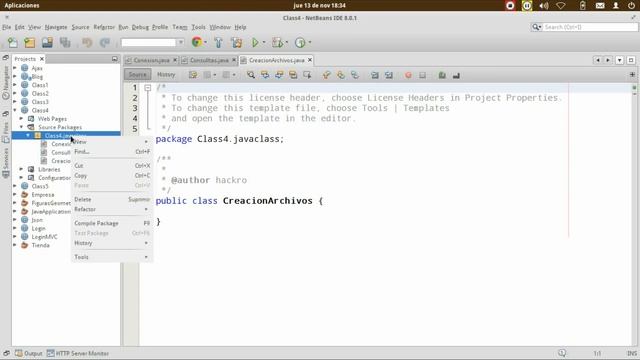
Task: Choose Delete from the context menu
Action: [111, 200]
